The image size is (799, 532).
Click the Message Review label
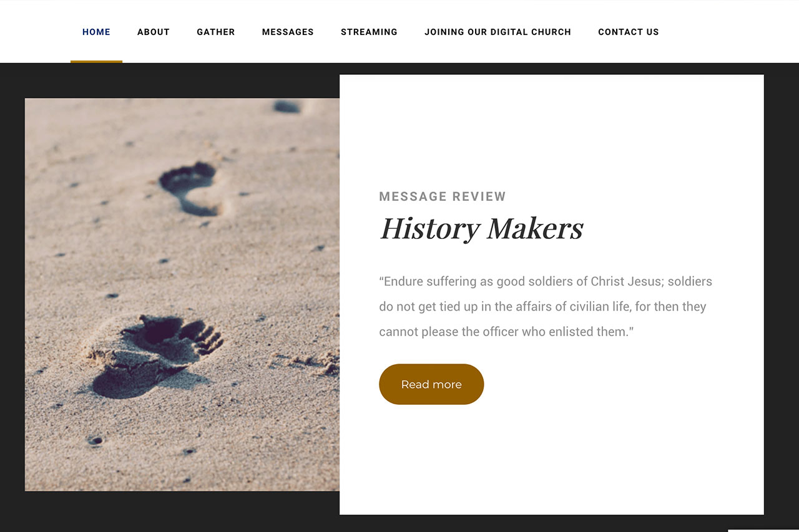click(443, 196)
